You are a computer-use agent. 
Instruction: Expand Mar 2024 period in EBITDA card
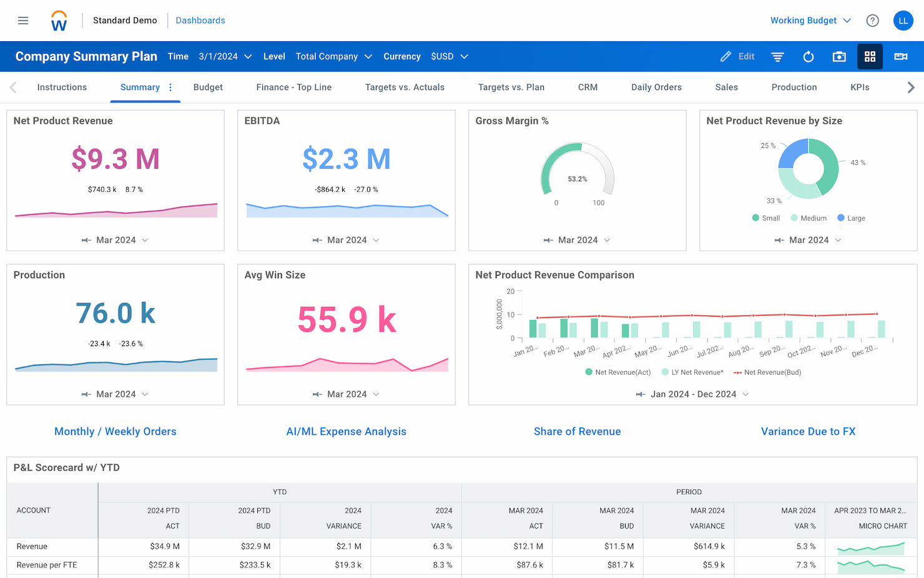[x=353, y=241]
